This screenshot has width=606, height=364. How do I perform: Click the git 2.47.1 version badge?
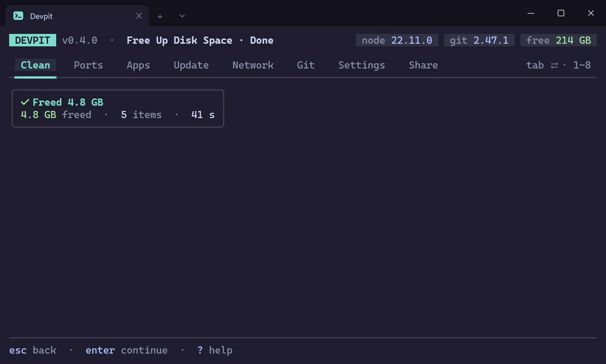pos(479,40)
